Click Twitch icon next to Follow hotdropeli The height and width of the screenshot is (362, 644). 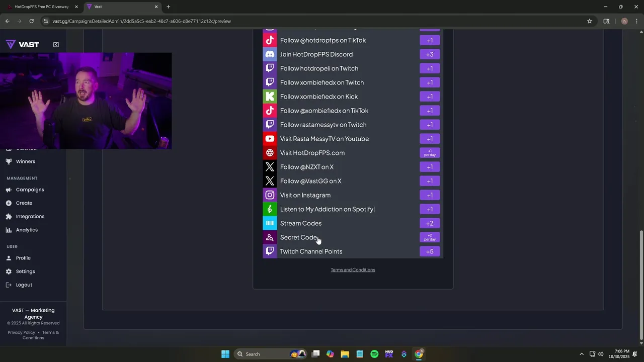(x=270, y=68)
